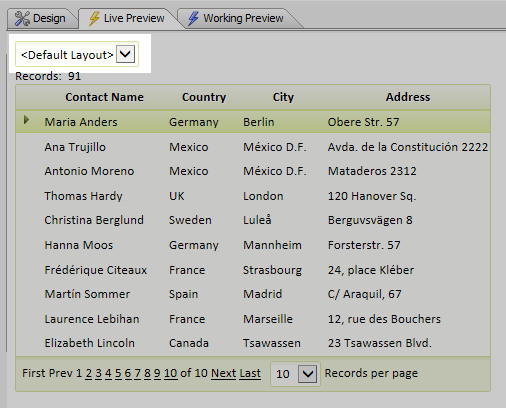Open the Default Layout dropdown arrow

(125, 54)
